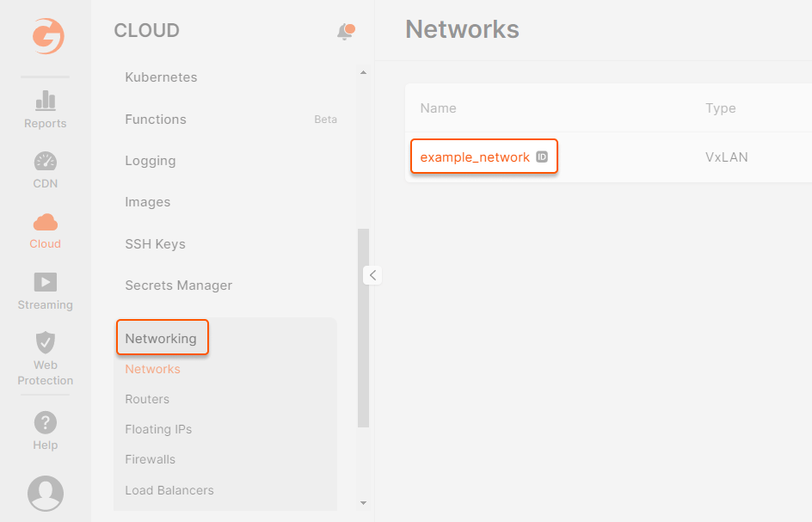Go to Routers submenu
The height and width of the screenshot is (522, 812).
point(147,399)
